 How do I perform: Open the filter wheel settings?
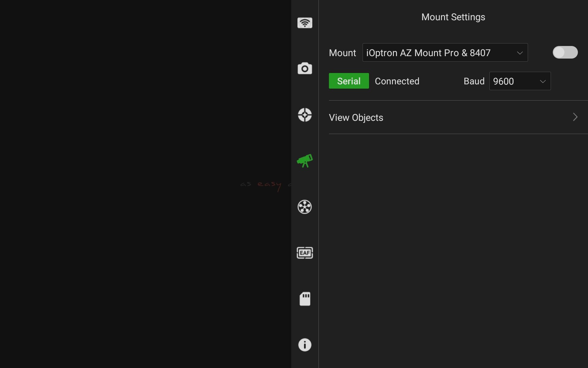pyautogui.click(x=305, y=207)
